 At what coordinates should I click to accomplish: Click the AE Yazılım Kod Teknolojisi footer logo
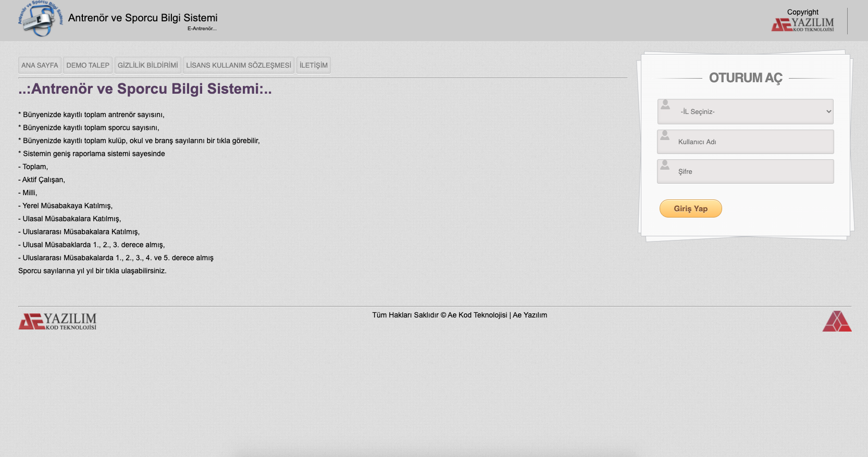pos(57,321)
